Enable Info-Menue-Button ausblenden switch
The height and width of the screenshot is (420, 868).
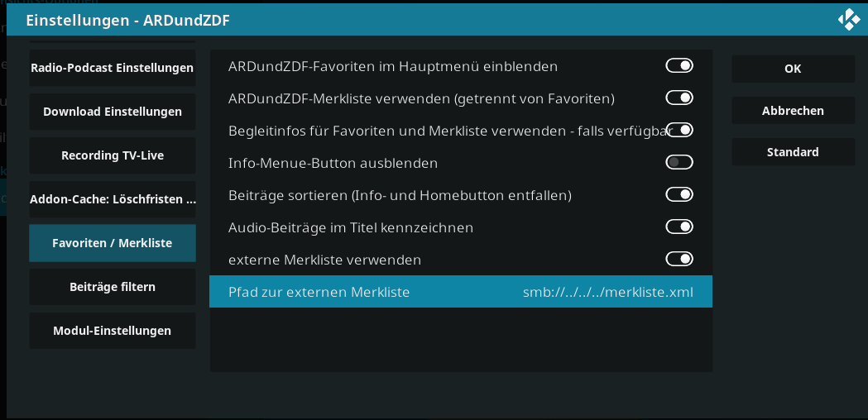coord(679,162)
